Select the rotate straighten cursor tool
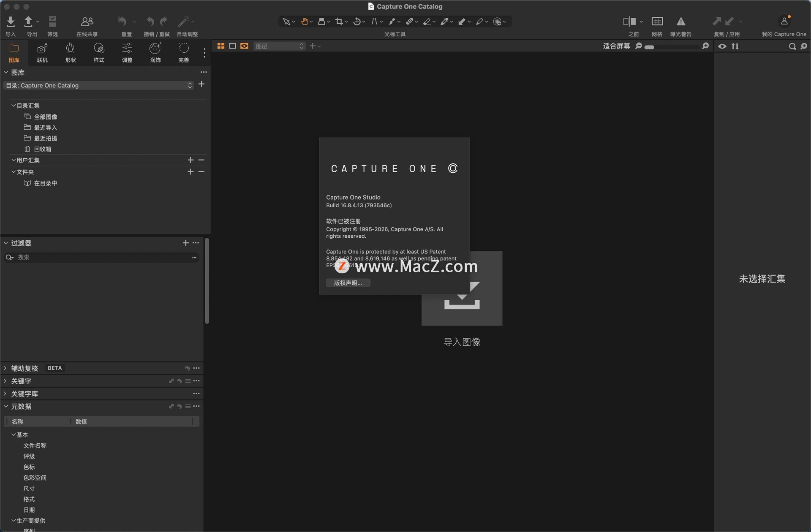The height and width of the screenshot is (532, 811). coord(357,22)
